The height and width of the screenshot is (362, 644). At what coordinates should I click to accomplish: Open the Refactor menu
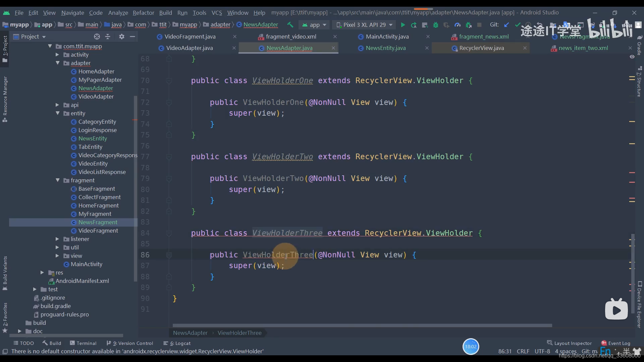pyautogui.click(x=143, y=13)
